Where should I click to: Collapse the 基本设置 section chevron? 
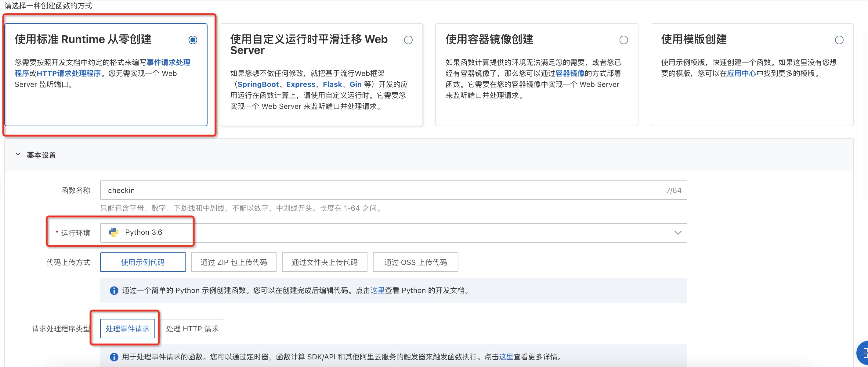click(x=18, y=154)
